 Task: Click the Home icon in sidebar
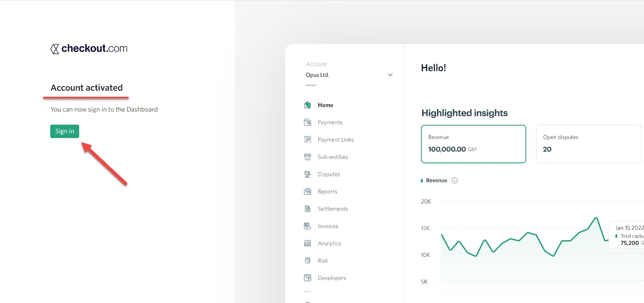(x=308, y=105)
